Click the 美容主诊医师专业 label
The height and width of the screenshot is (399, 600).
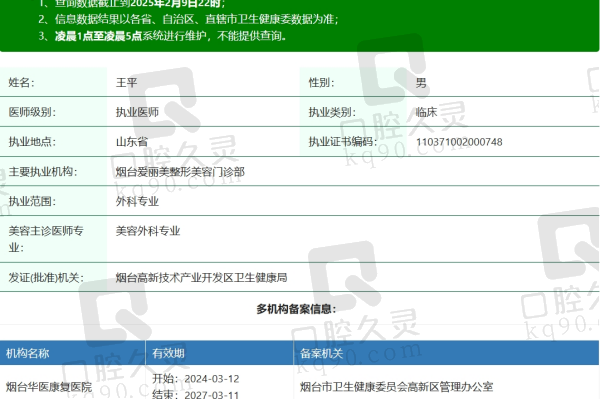point(46,239)
